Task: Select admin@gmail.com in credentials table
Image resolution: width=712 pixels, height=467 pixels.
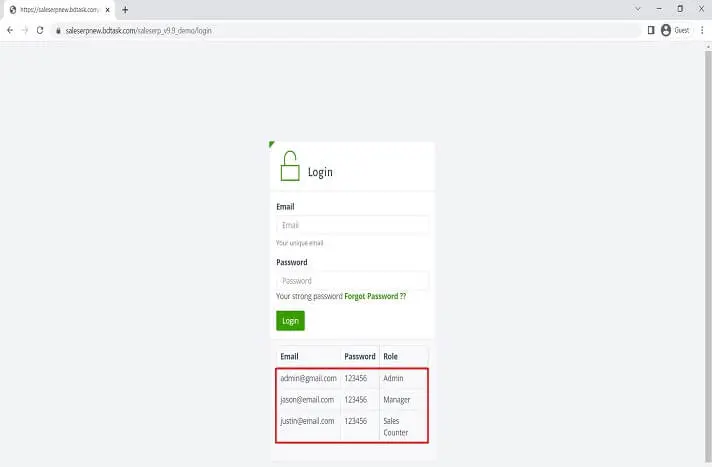Action: [308, 378]
